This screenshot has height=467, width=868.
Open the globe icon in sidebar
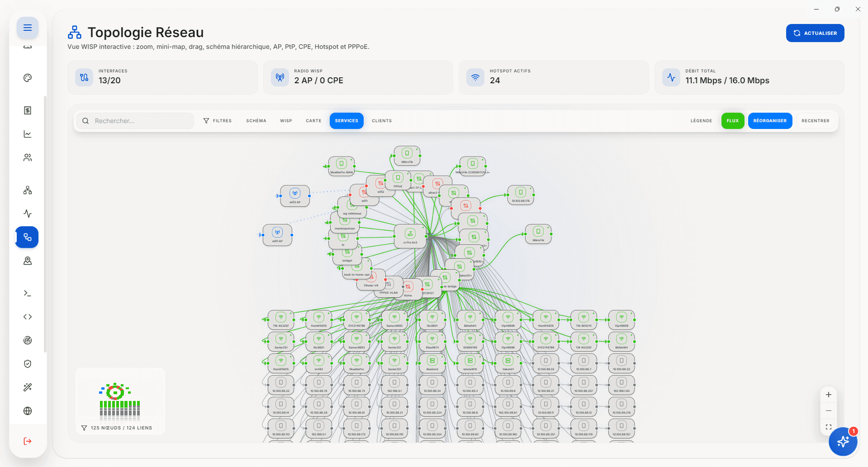(28, 411)
